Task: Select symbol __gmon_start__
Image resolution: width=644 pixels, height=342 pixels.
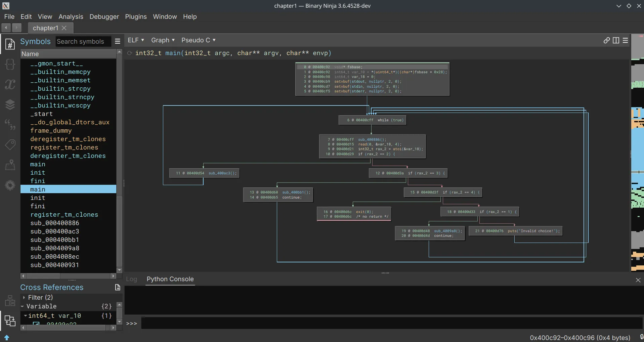Action: [x=56, y=63]
